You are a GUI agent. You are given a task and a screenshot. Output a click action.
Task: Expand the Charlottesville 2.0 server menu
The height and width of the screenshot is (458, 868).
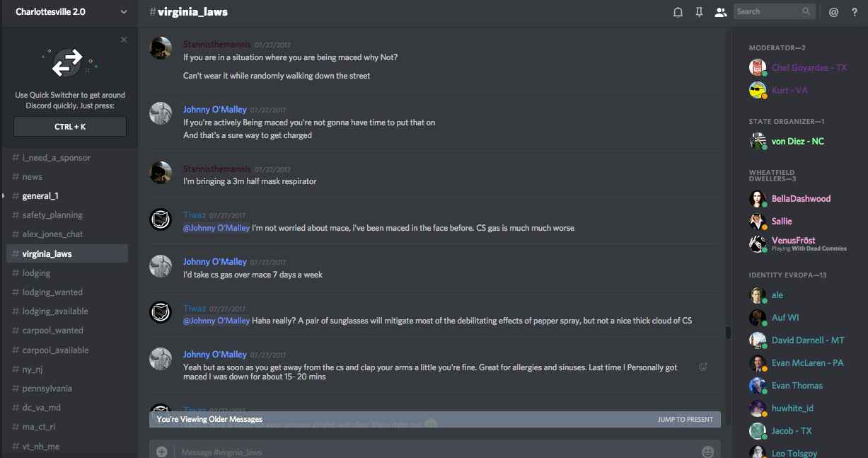pyautogui.click(x=125, y=12)
